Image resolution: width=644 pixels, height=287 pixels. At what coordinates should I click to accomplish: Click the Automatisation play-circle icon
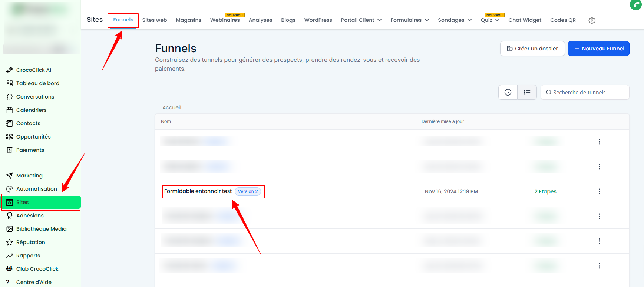[x=10, y=189]
